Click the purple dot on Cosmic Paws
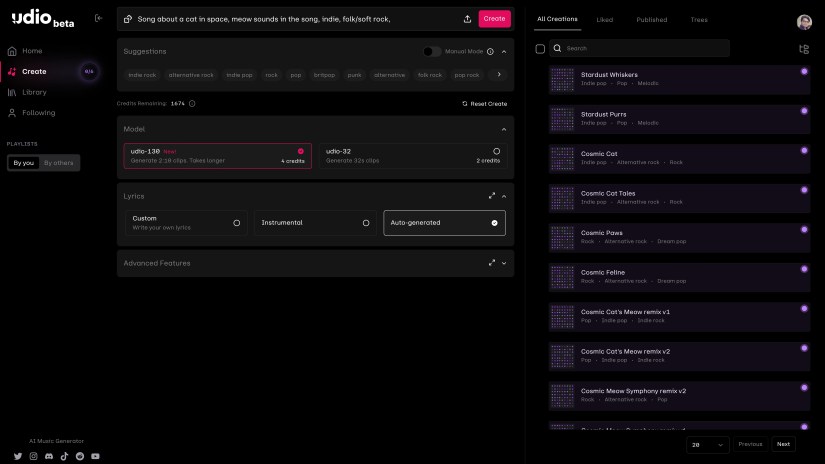The height and width of the screenshot is (464, 825). [x=804, y=229]
